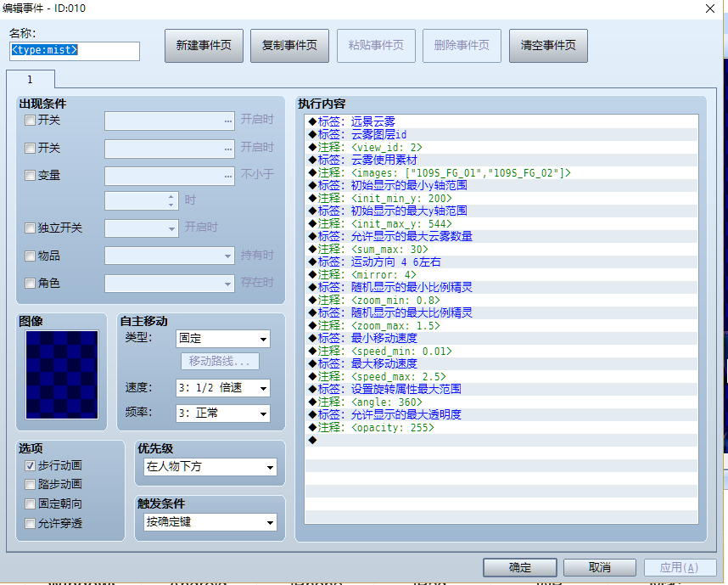
Task: Open the 类型 movement type dropdown
Action: (x=223, y=339)
